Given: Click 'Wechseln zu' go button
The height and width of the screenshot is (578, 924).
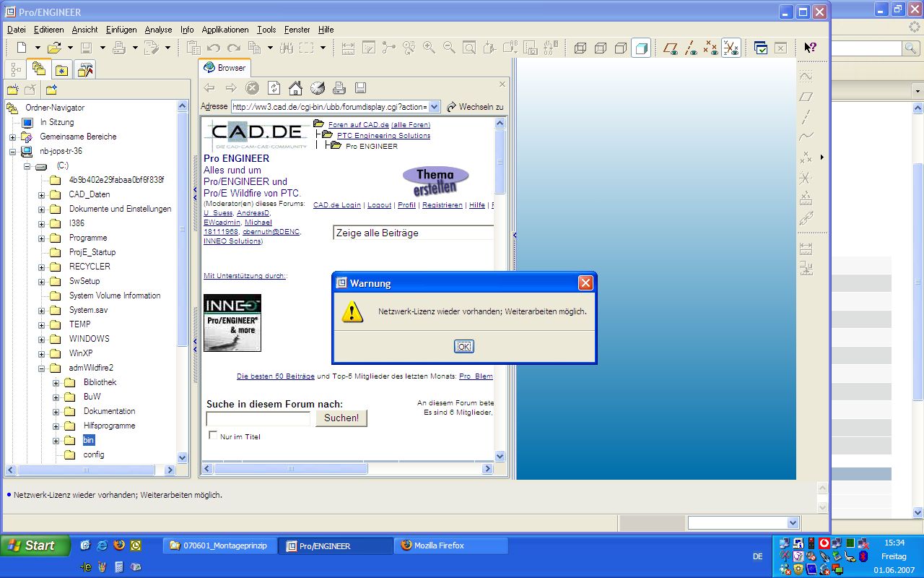Looking at the screenshot, I should (x=475, y=106).
